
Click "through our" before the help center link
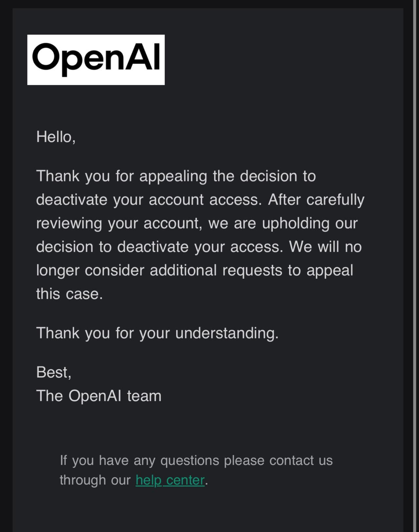click(95, 480)
